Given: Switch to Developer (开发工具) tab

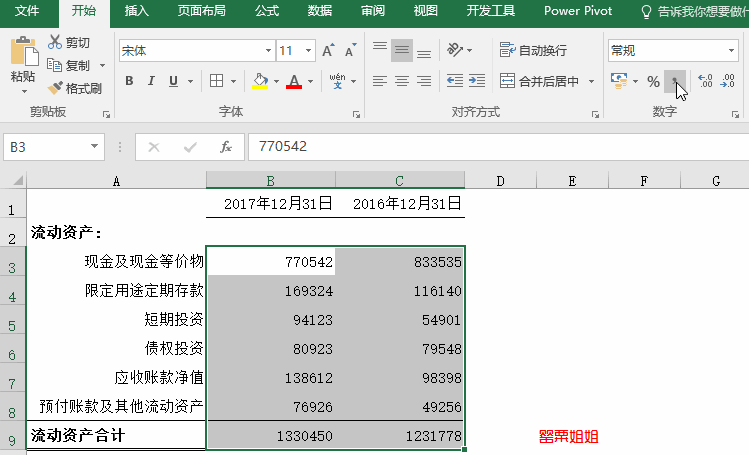Looking at the screenshot, I should [x=491, y=11].
